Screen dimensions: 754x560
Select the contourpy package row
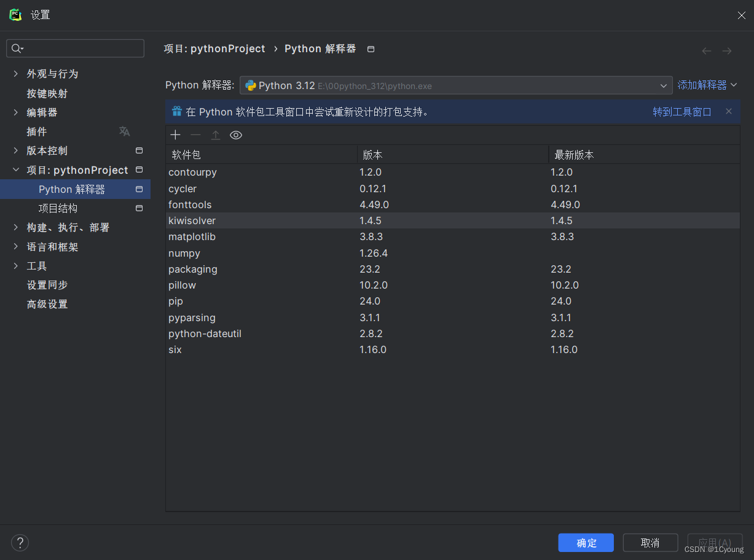pos(453,172)
